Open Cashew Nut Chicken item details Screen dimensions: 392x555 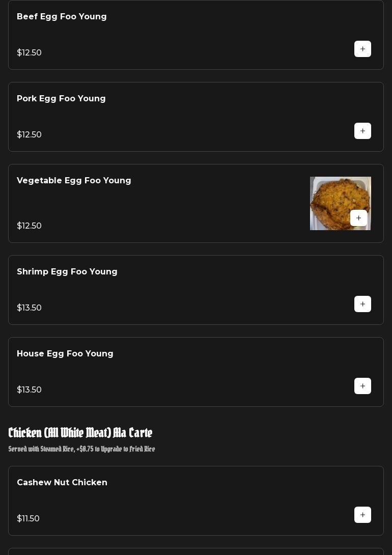pyautogui.click(x=62, y=483)
